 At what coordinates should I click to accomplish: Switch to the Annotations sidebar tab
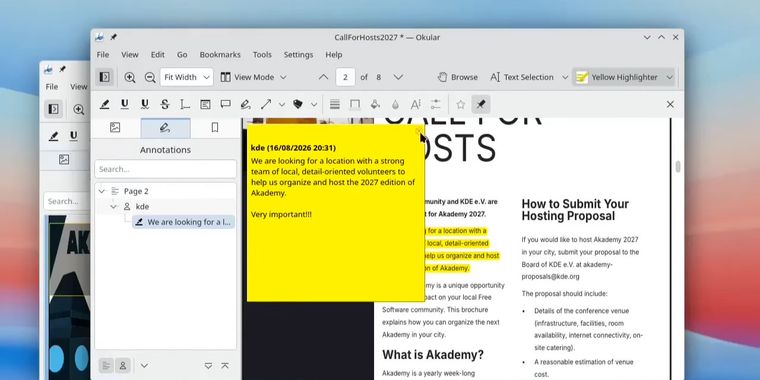165,128
